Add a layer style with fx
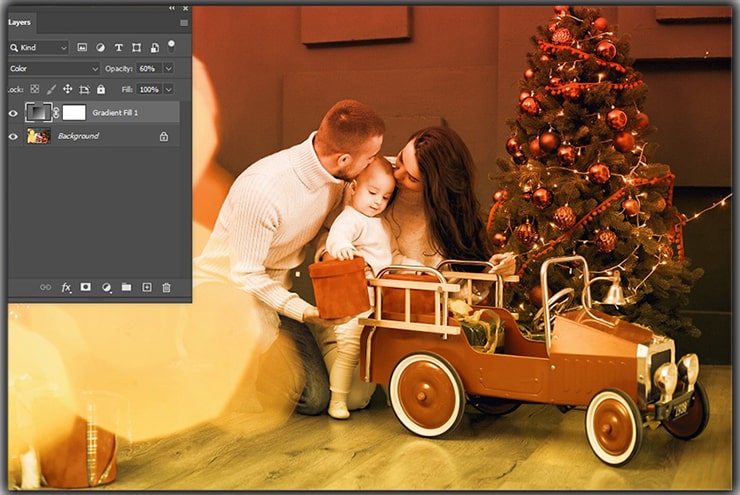 point(66,287)
